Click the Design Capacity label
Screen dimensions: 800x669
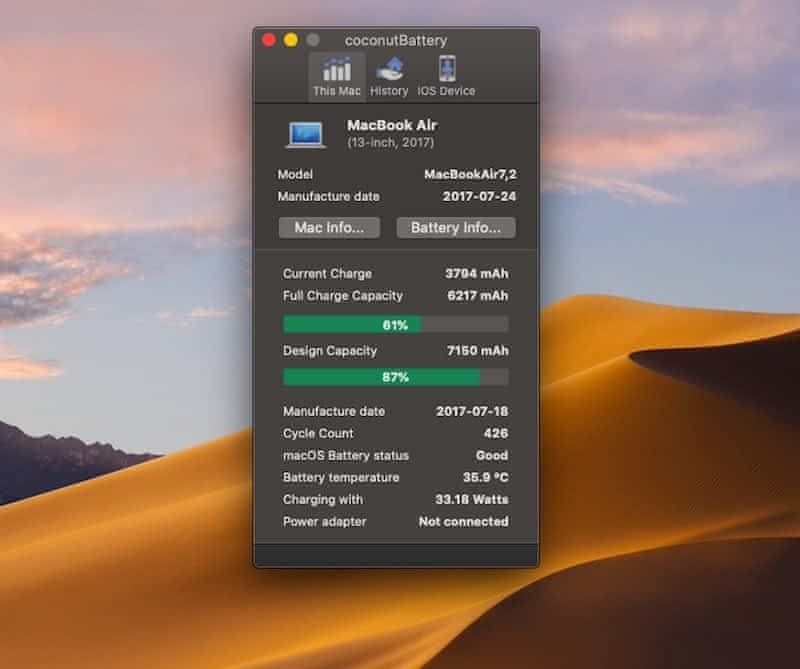[330, 351]
